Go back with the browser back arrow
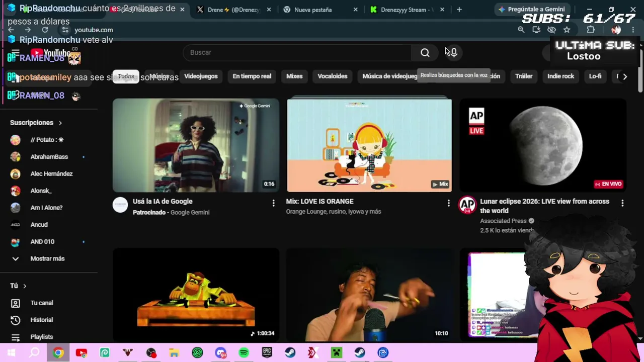Image resolution: width=644 pixels, height=362 pixels. click(11, 30)
